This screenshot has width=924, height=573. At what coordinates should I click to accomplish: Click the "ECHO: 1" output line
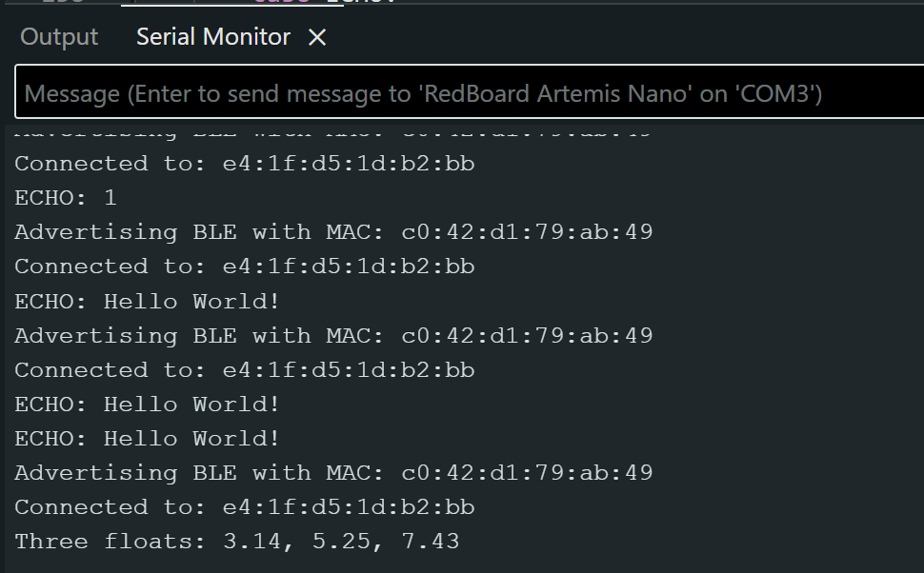65,198
